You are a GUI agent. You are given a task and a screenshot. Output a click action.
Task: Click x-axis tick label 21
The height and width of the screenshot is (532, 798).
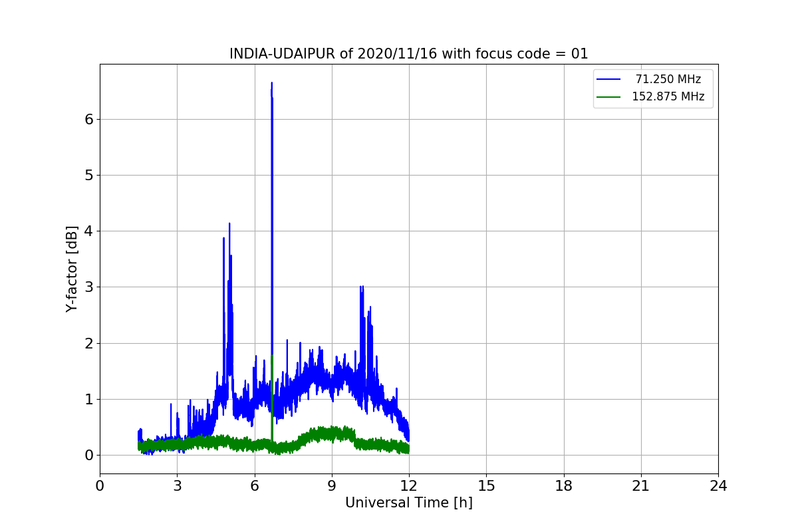[641, 486]
